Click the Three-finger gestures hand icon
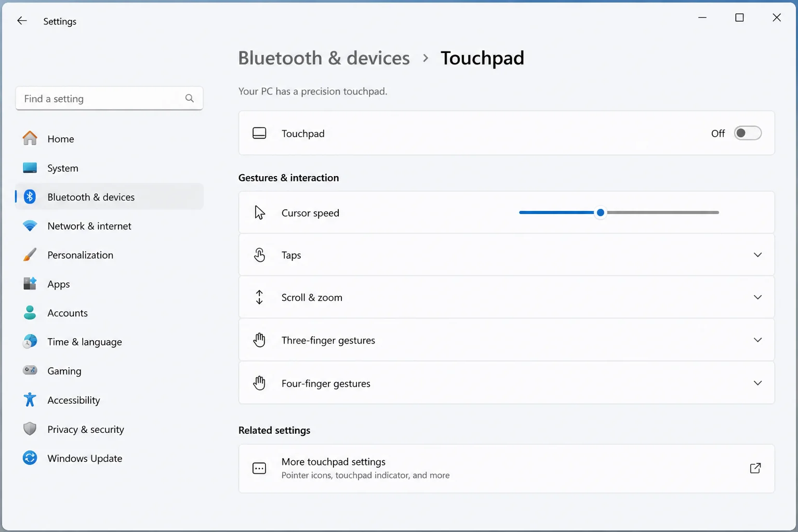The height and width of the screenshot is (532, 798). point(259,340)
